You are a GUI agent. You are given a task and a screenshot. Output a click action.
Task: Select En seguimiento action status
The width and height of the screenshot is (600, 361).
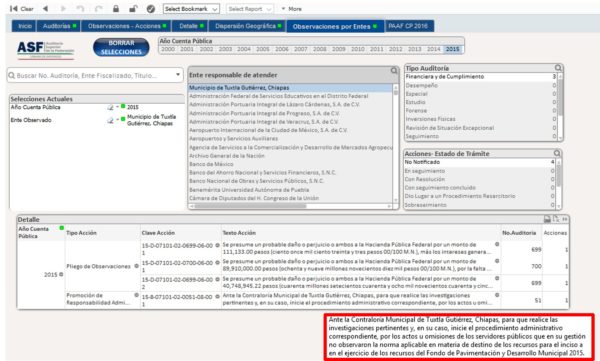(x=479, y=171)
